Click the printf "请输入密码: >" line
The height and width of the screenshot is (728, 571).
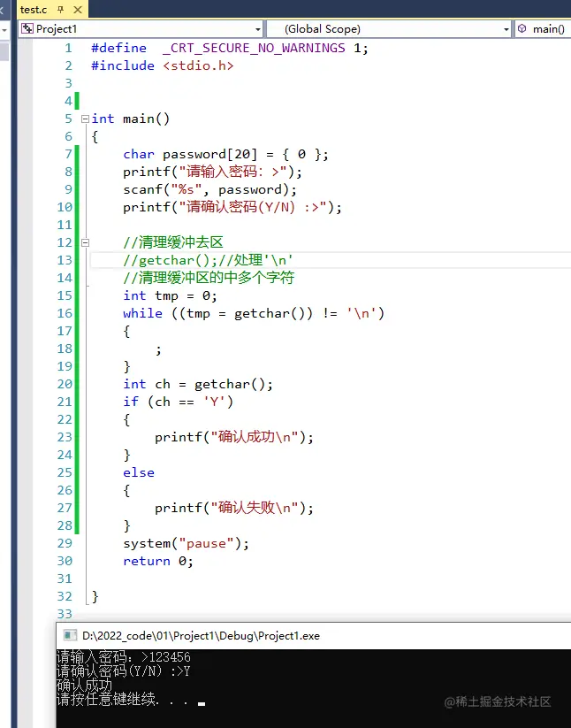[212, 172]
